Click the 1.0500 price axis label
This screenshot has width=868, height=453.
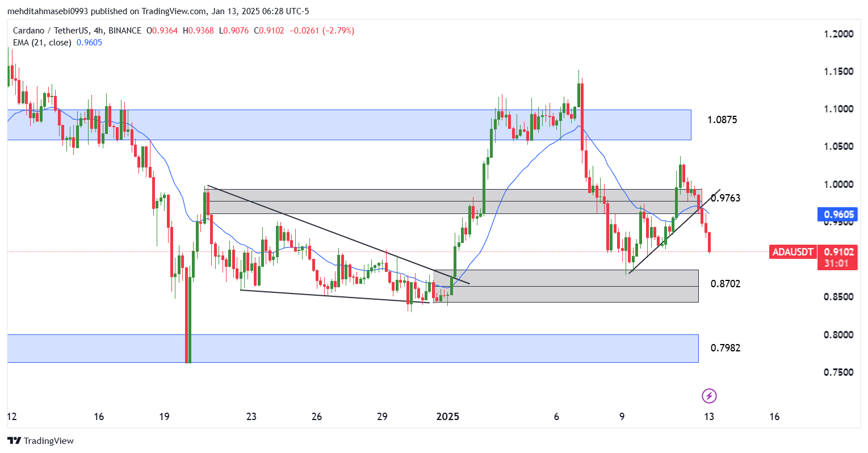click(x=838, y=146)
